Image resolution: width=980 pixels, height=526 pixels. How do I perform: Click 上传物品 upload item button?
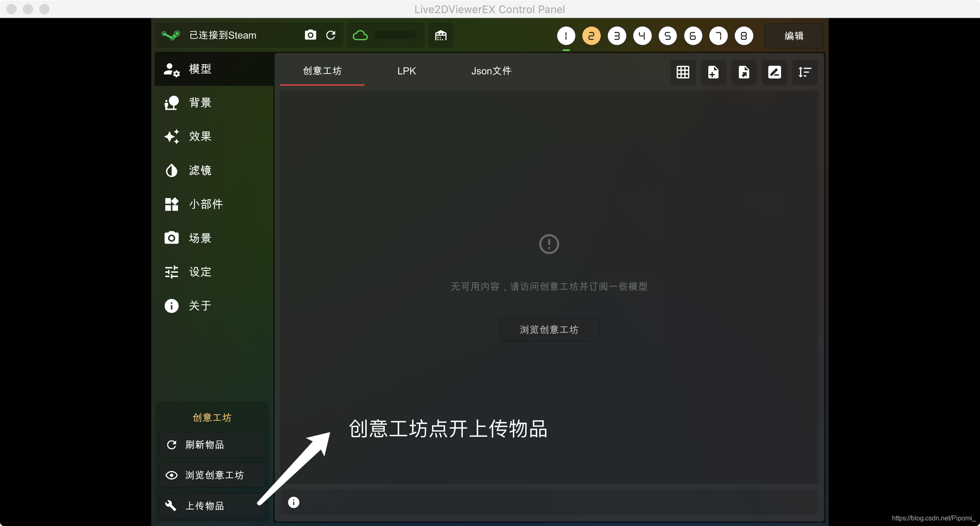(x=212, y=505)
